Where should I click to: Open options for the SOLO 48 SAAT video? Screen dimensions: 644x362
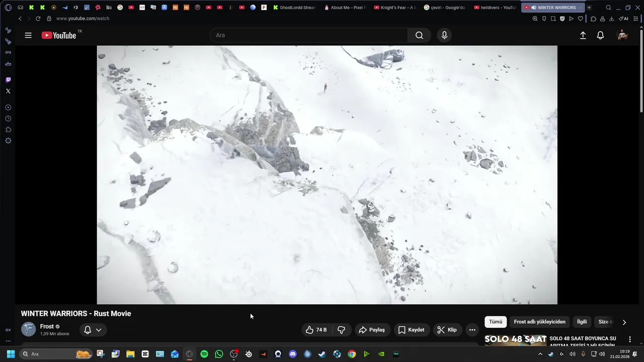(629, 339)
